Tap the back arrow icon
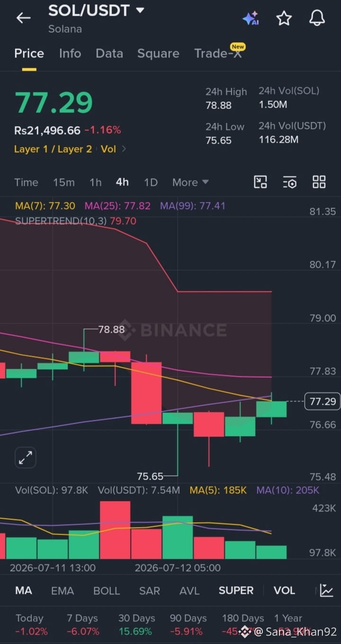341x644 pixels. tap(23, 18)
